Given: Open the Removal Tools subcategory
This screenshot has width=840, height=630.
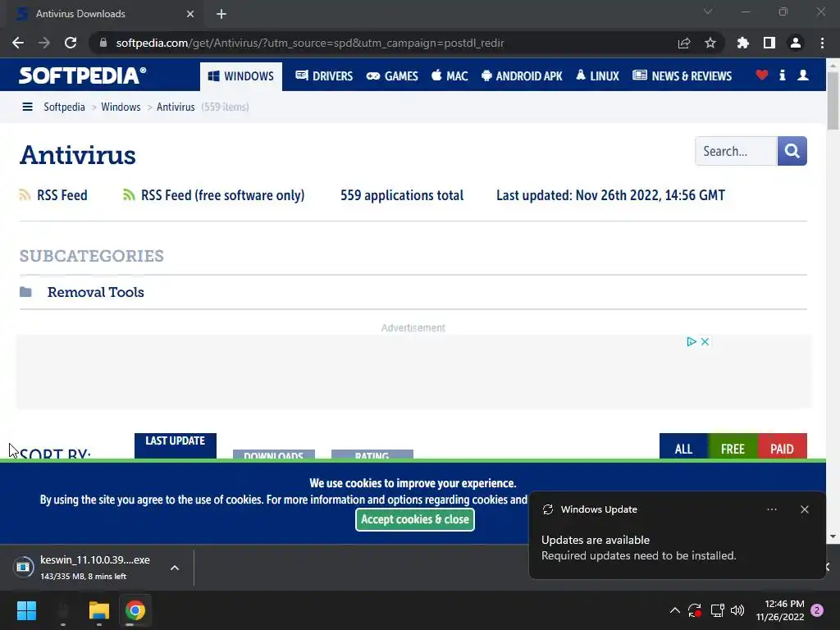Looking at the screenshot, I should click(95, 292).
